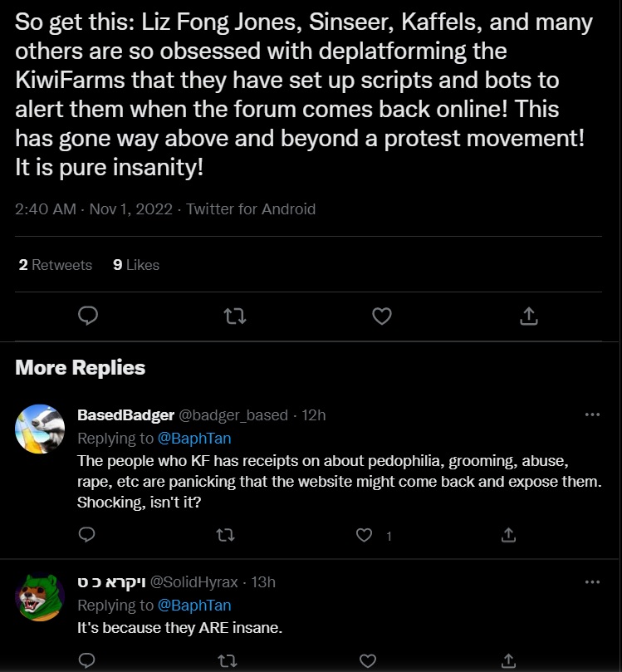The height and width of the screenshot is (672, 622).
Task: View the 2 Retweets list
Action: (x=56, y=265)
